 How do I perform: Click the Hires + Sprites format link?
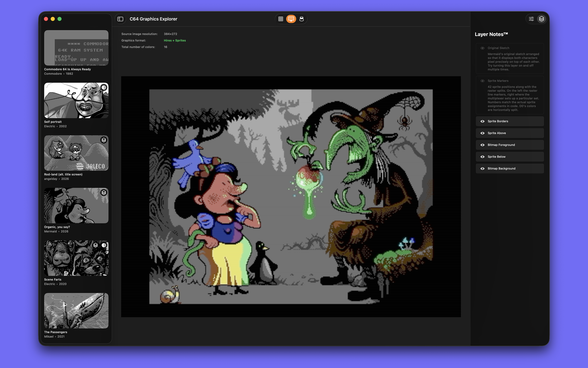point(175,40)
